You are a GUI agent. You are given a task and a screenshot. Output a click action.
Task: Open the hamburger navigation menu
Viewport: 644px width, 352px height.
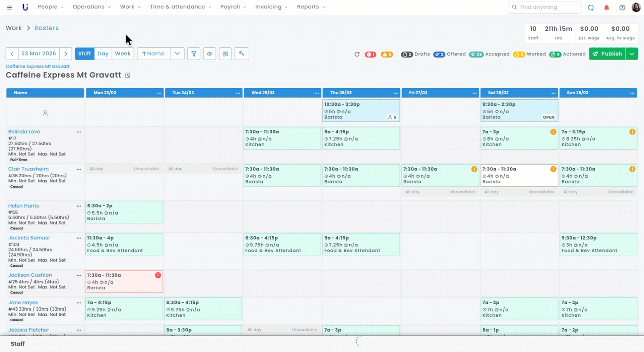point(9,7)
